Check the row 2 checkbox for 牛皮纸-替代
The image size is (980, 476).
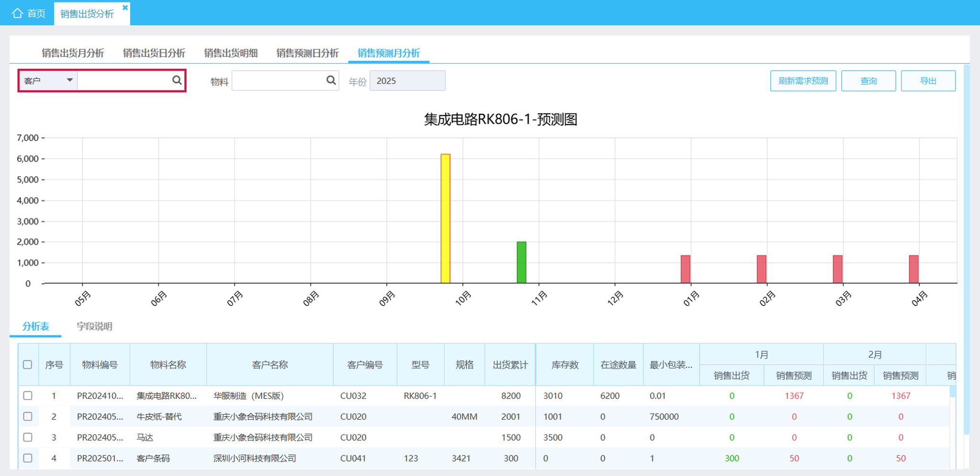tap(28, 416)
